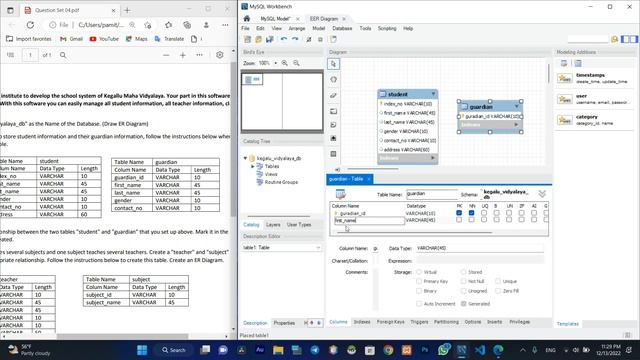
Task: Select the Virtual storage radio button
Action: 419,272
